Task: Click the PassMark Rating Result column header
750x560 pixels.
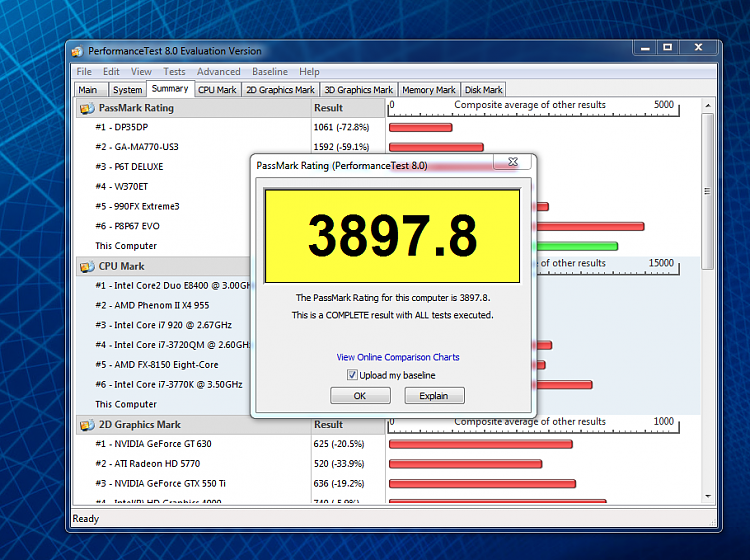Action: (x=348, y=108)
